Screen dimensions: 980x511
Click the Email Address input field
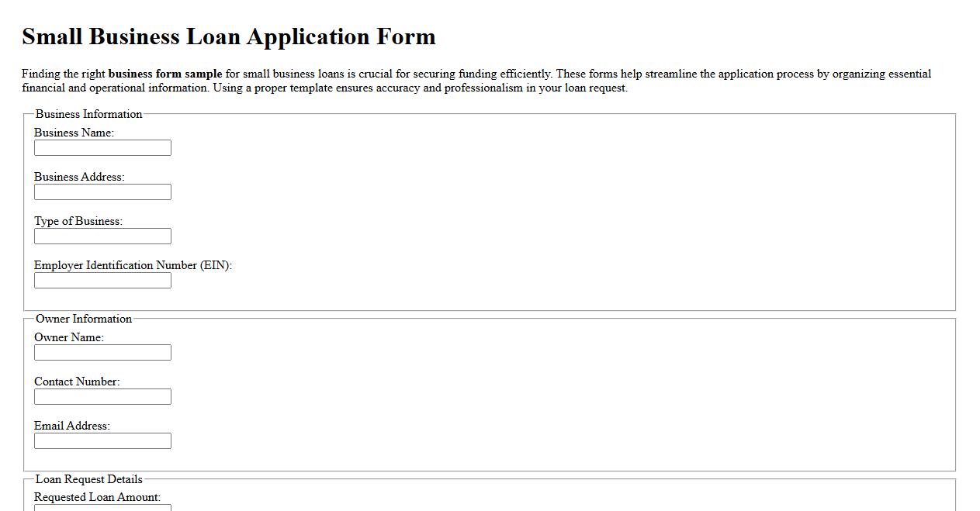coord(102,440)
